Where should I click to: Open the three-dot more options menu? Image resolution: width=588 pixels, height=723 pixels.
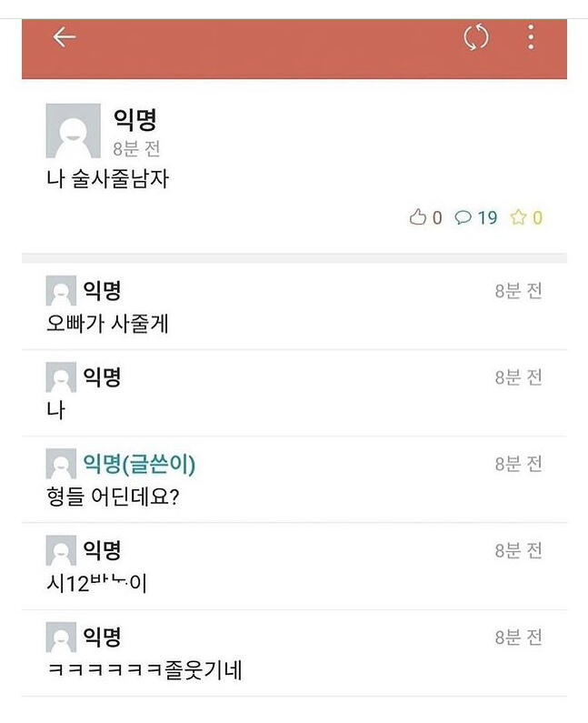(531, 37)
